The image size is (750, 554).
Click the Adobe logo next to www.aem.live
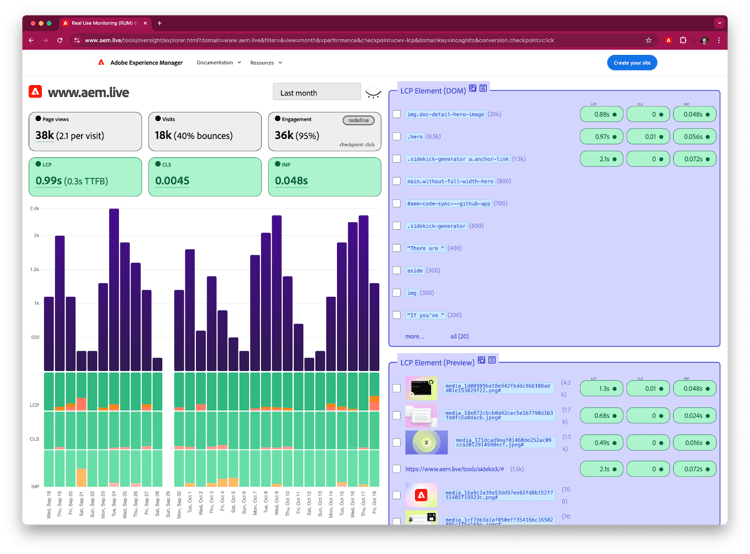point(35,91)
